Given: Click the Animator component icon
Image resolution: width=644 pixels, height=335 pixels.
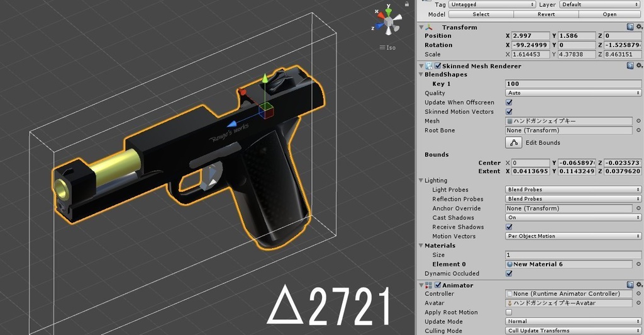Looking at the screenshot, I should (x=429, y=285).
